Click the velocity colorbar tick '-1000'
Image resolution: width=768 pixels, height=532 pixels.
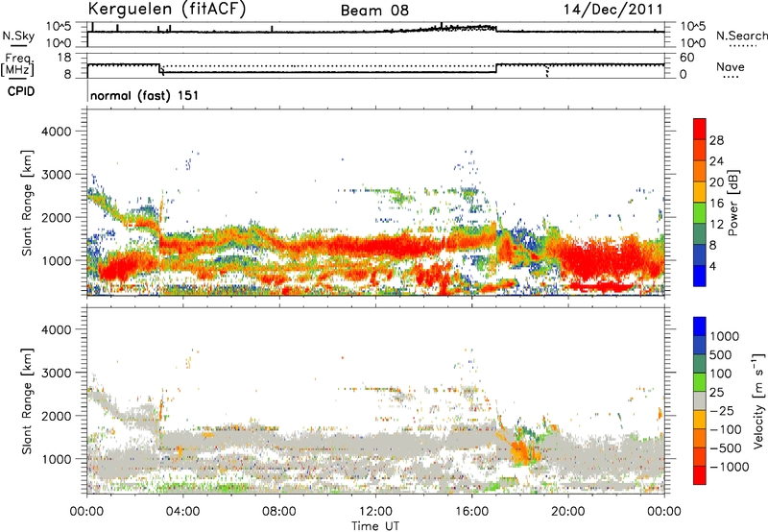tap(730, 467)
